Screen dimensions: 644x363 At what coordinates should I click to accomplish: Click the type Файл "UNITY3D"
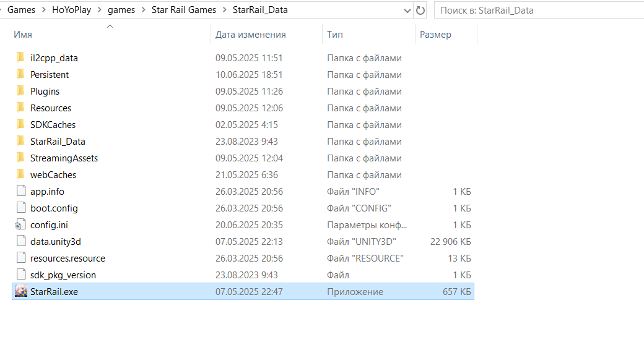(362, 242)
